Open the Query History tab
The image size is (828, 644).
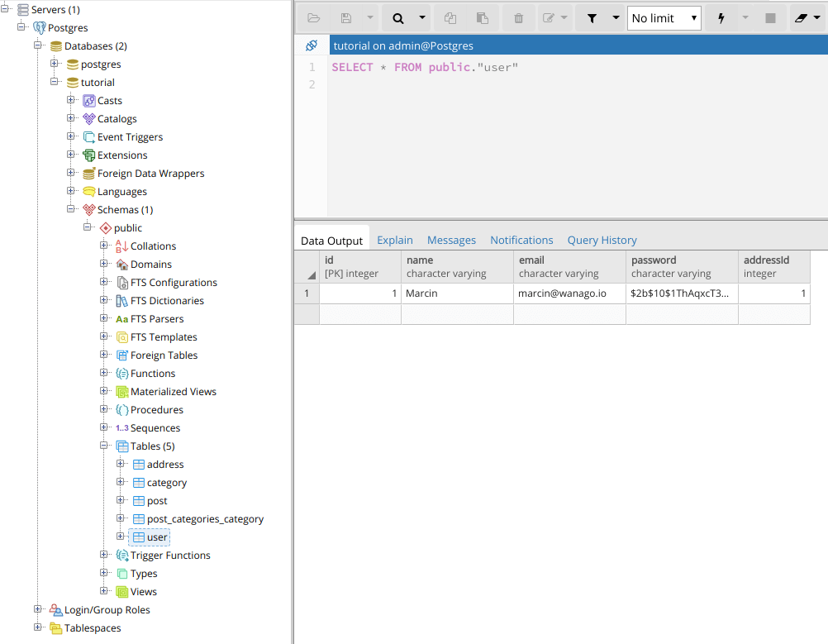(x=602, y=240)
